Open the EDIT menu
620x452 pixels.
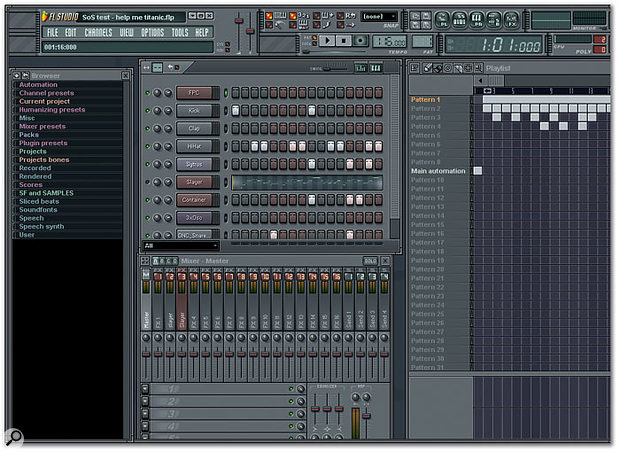tap(70, 32)
